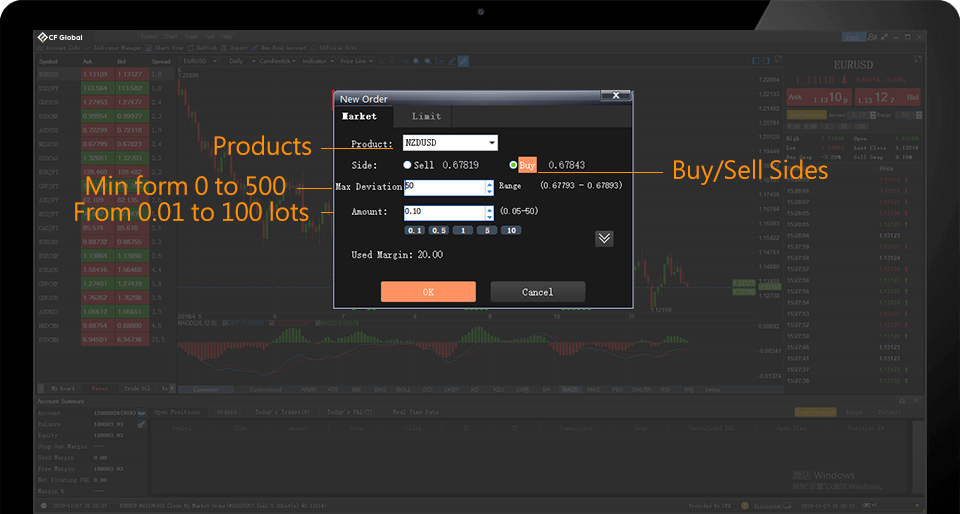Open the Candlestick chart type dropdown
Viewport: 960px width, 514px height.
tap(275, 61)
